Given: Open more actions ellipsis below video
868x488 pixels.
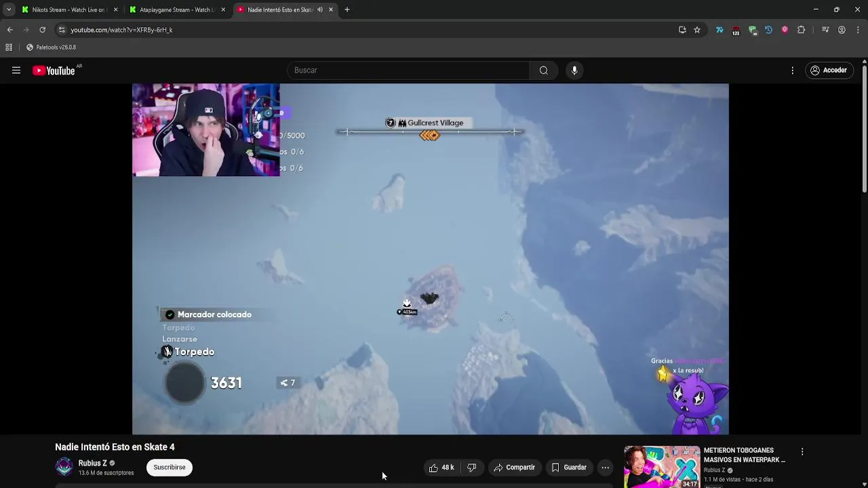Looking at the screenshot, I should [x=606, y=467].
